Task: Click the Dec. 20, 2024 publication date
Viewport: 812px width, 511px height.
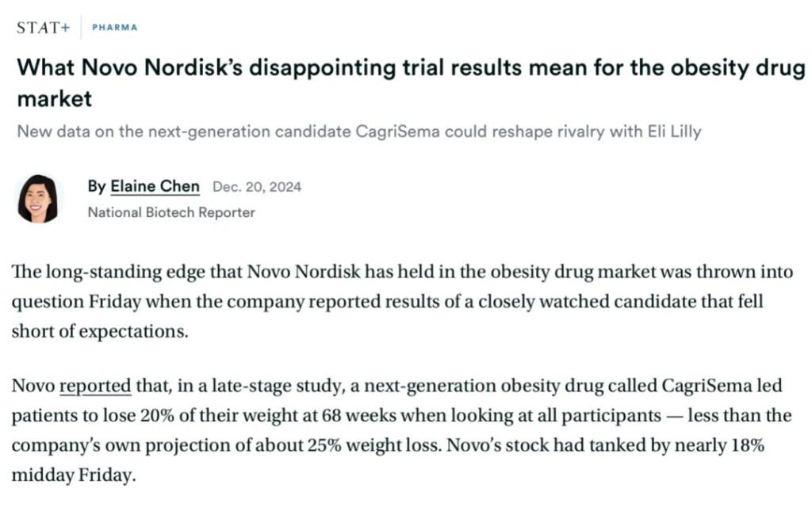Action: [257, 187]
